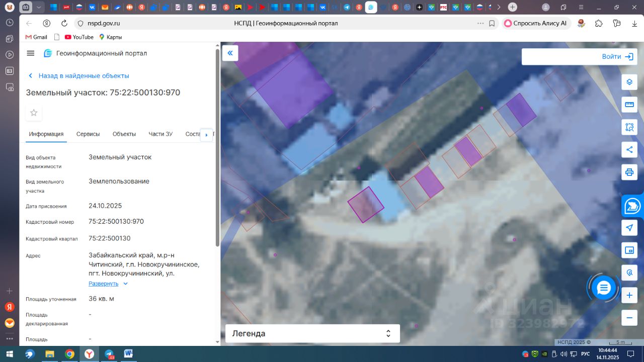Collapse the left info panel
This screenshot has height=362, width=644.
[x=230, y=53]
